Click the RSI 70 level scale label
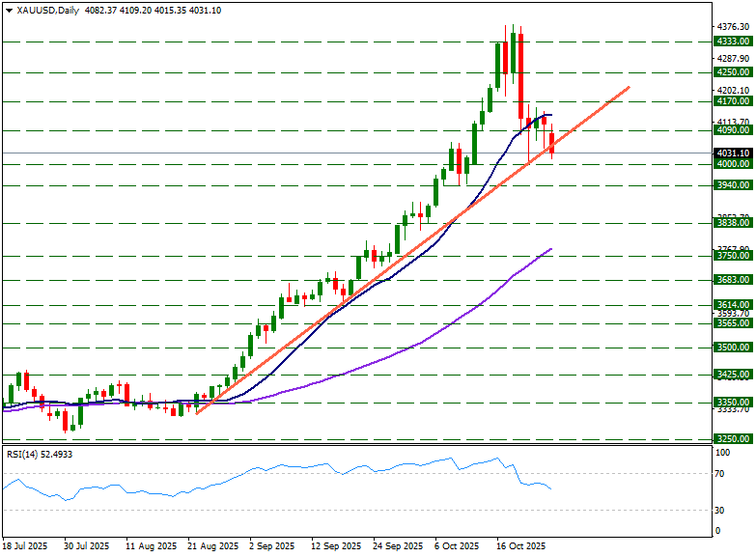Viewport: 756px width, 557px height. [720, 474]
